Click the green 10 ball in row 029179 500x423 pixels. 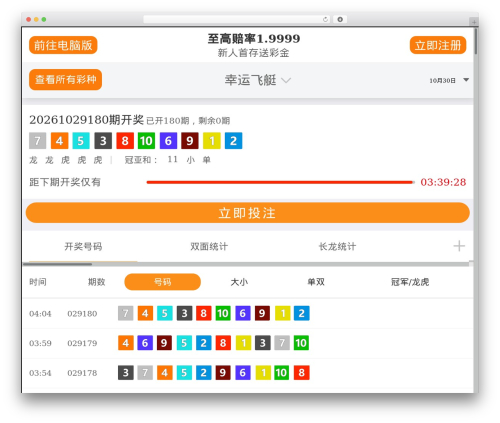[301, 343]
